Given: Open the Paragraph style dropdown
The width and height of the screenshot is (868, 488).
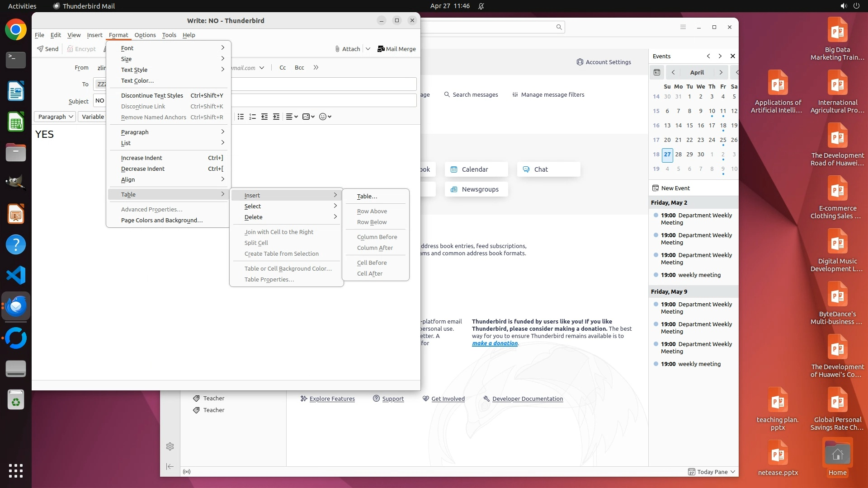Looking at the screenshot, I should pos(55,117).
